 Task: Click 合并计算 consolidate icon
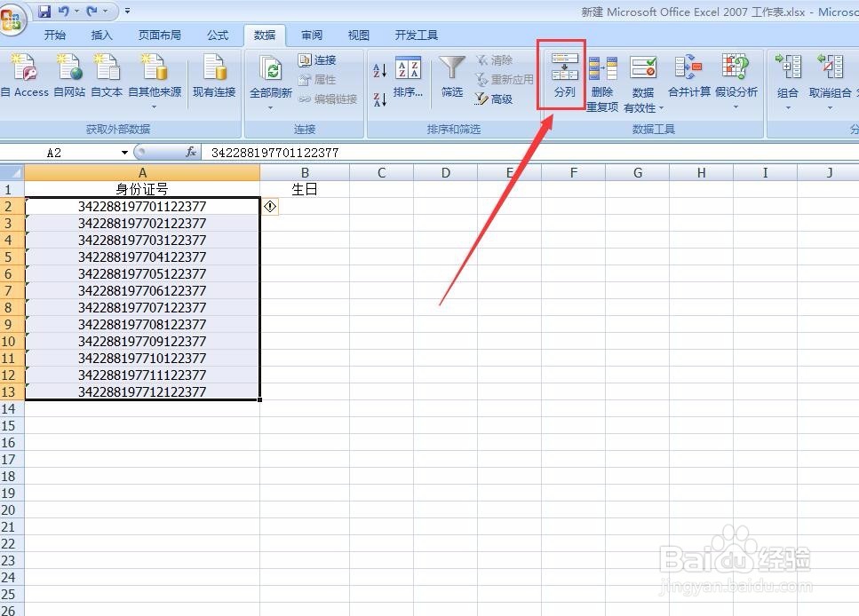[x=688, y=68]
